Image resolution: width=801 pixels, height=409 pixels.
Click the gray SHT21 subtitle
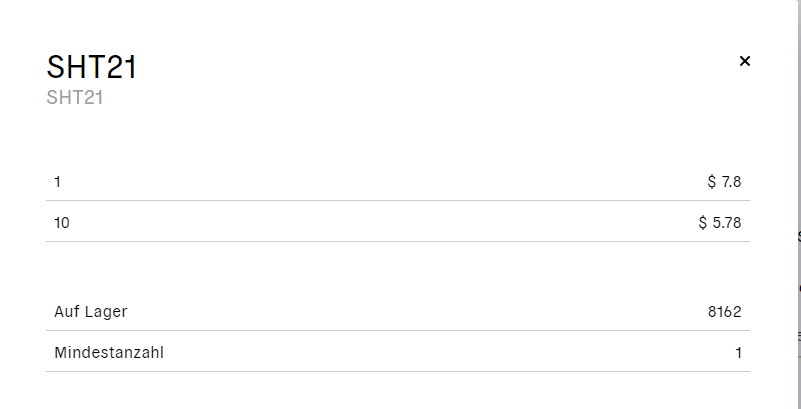[x=75, y=98]
